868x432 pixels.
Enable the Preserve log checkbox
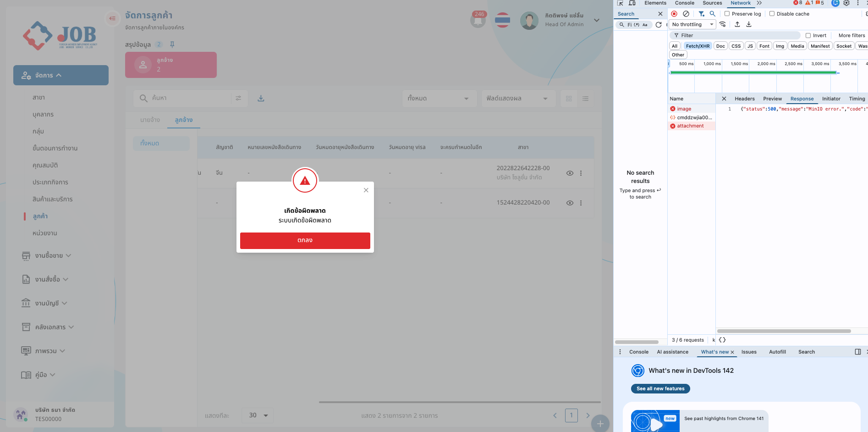coord(727,14)
